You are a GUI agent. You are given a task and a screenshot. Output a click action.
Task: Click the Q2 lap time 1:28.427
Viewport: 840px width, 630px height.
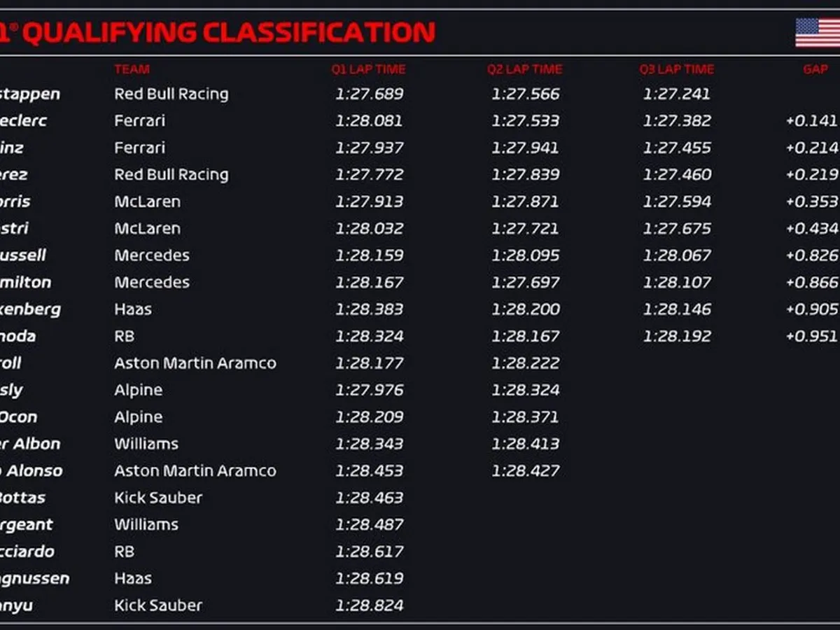(x=525, y=470)
